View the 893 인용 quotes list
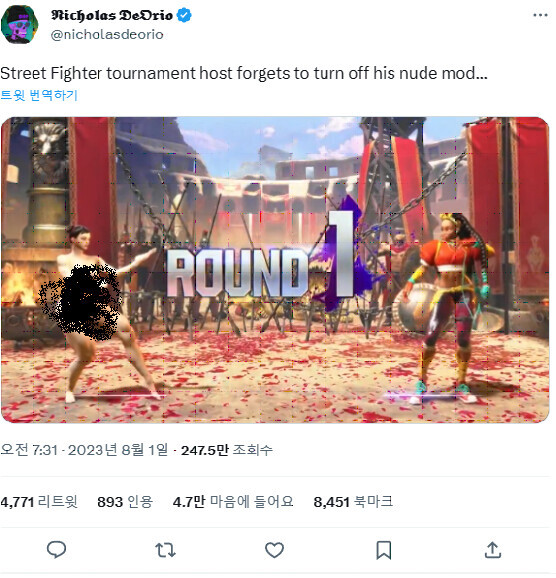Screen dimensions: 556x578 [x=125, y=501]
